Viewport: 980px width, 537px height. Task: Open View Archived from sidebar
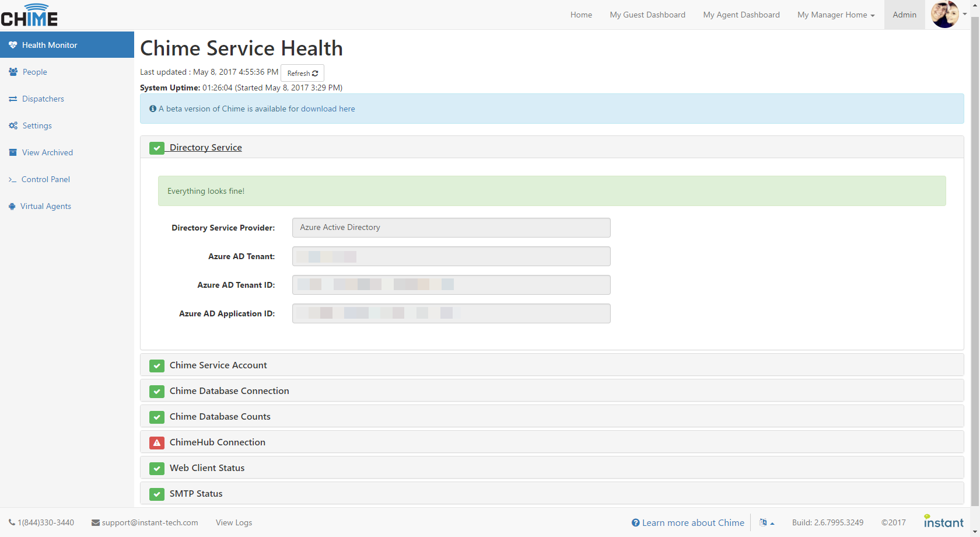67,152
